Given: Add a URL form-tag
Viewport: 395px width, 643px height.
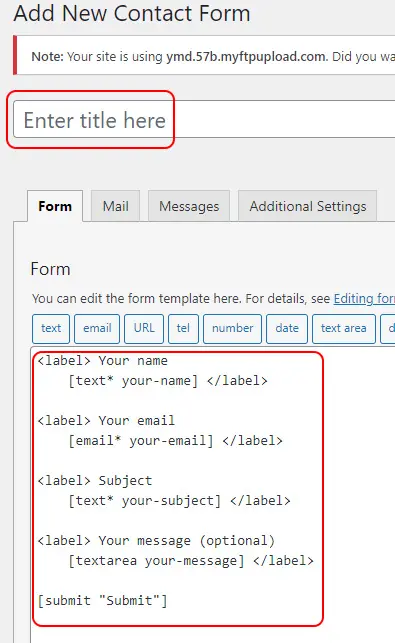Looking at the screenshot, I should pyautogui.click(x=144, y=328).
